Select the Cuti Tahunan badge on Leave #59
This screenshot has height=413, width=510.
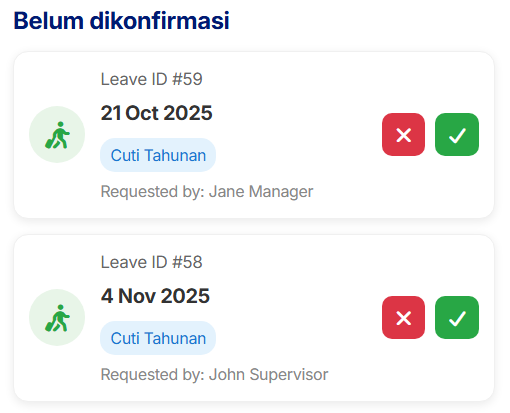158,155
